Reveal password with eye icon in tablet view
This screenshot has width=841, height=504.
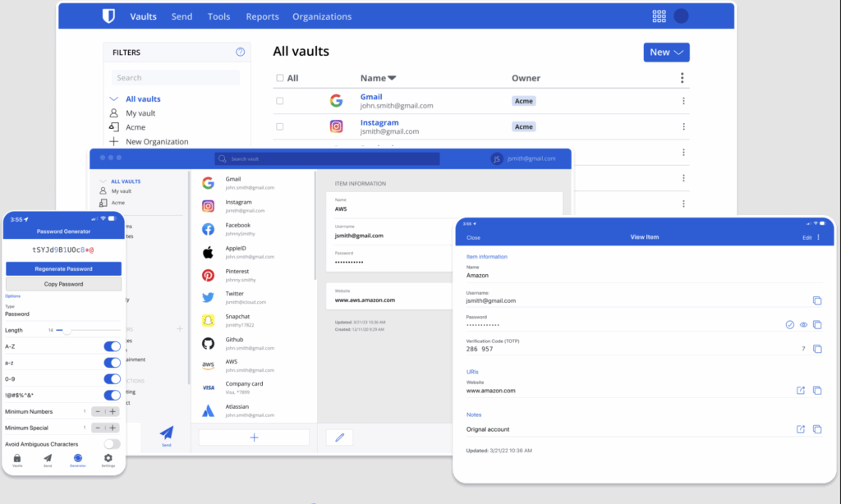coord(803,325)
